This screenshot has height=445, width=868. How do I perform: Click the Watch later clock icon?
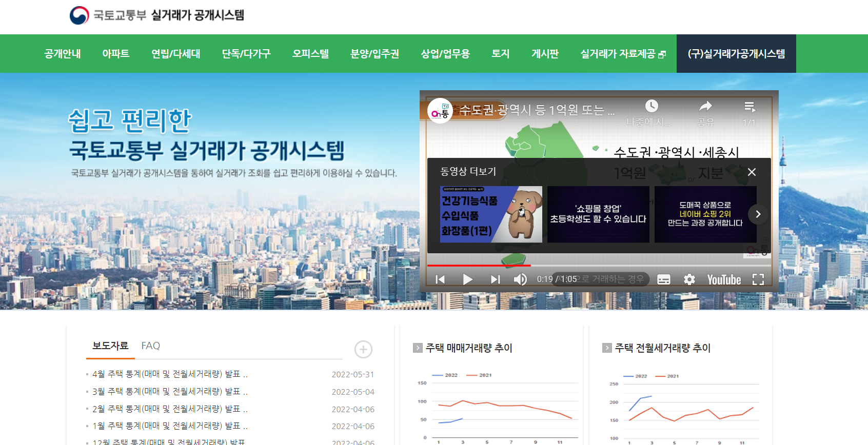(652, 106)
